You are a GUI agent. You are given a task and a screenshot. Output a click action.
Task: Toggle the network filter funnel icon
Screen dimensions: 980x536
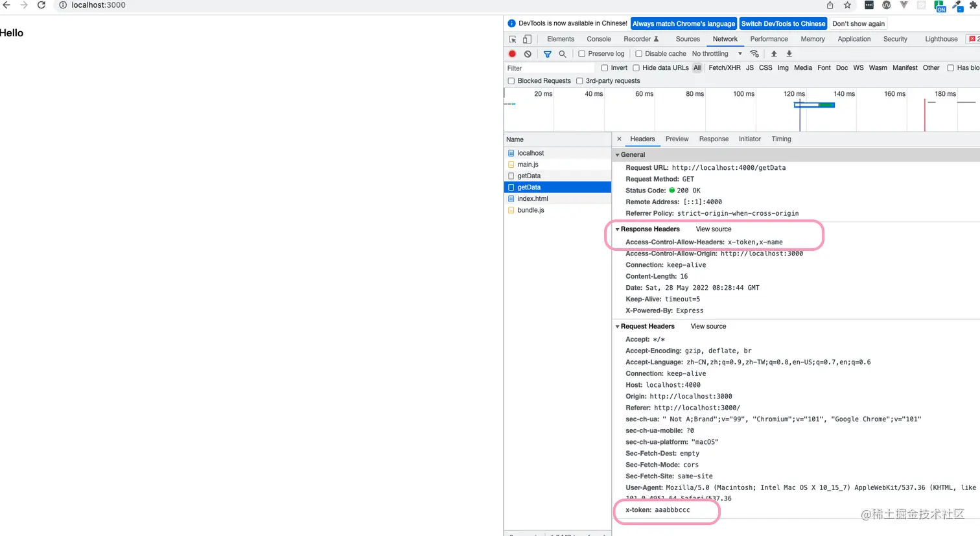tap(548, 54)
